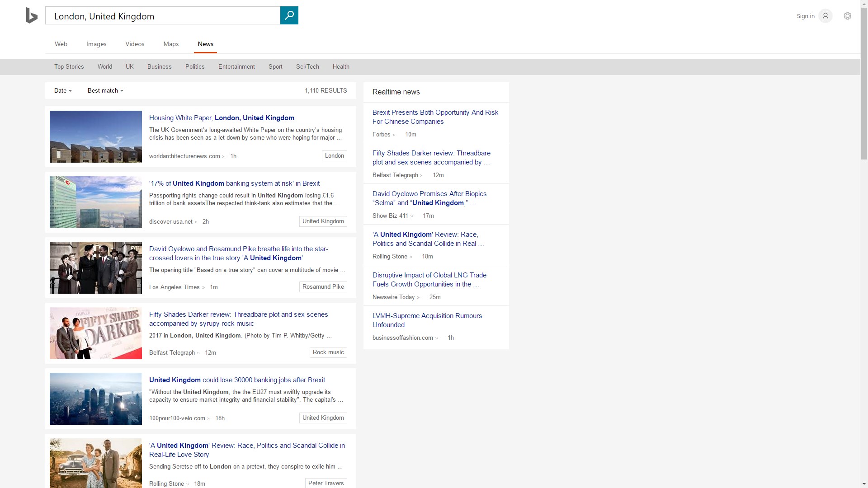Switch to the Videos tab
868x488 pixels.
tap(135, 44)
